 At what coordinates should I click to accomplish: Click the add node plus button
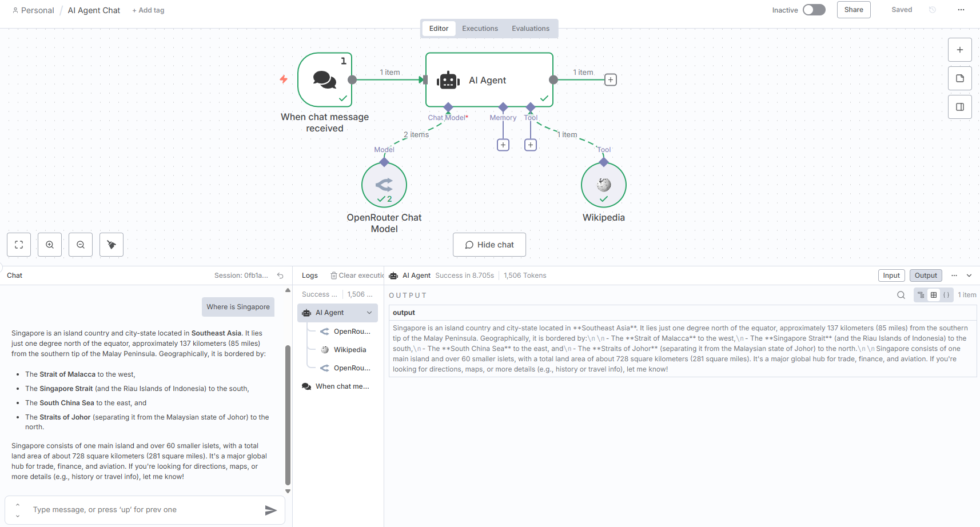click(x=960, y=50)
